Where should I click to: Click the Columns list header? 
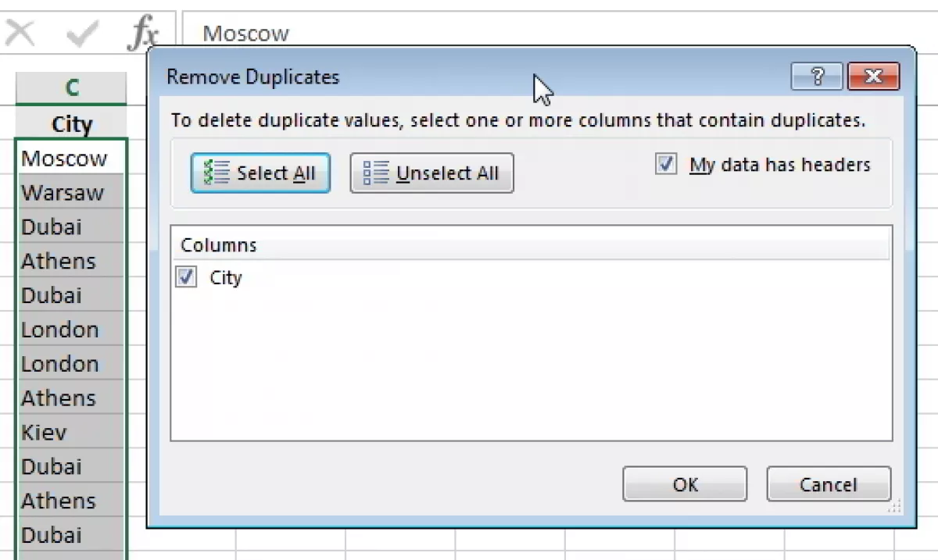(x=531, y=244)
